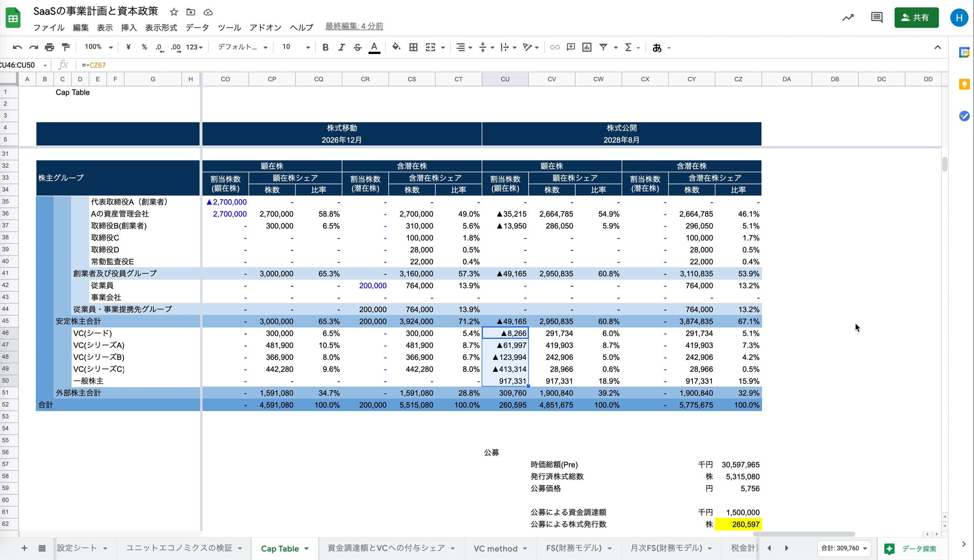Click the text color underline A swatch
Viewport: 974px width, 560px height.
374,47
